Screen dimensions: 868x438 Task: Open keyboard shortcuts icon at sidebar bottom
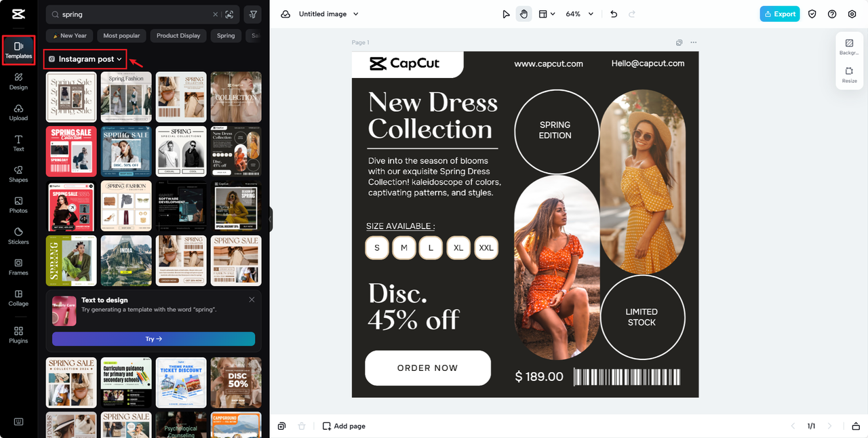coord(18,422)
